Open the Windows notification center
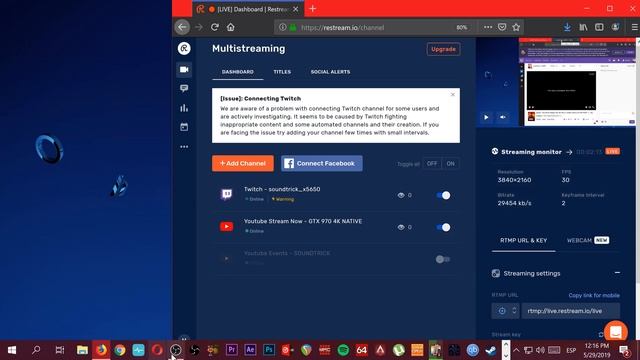The width and height of the screenshot is (640, 360). point(624,350)
